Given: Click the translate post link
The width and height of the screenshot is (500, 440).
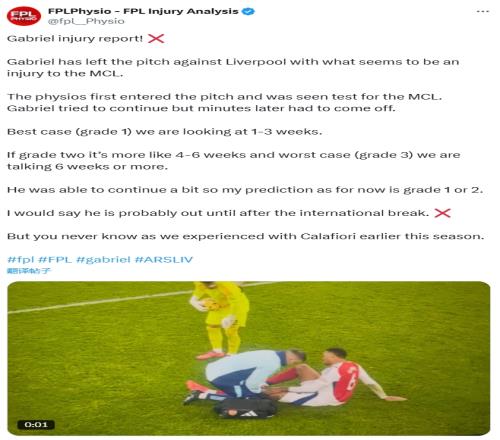Looking at the screenshot, I should click(x=29, y=271).
